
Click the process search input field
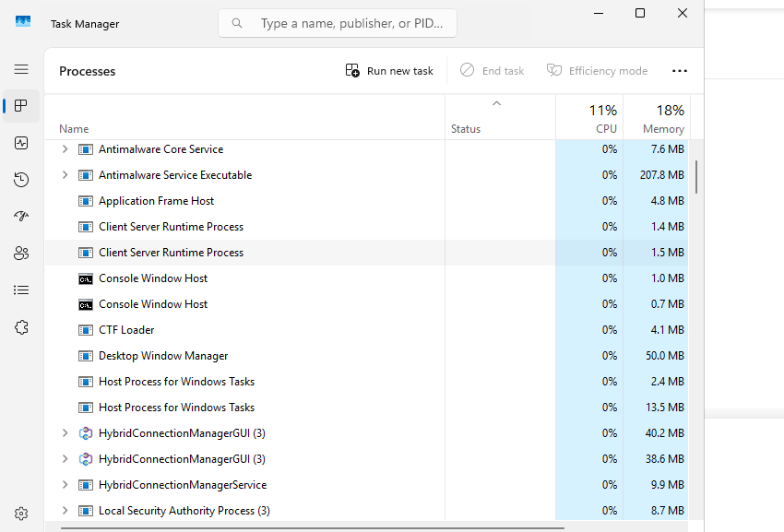338,23
